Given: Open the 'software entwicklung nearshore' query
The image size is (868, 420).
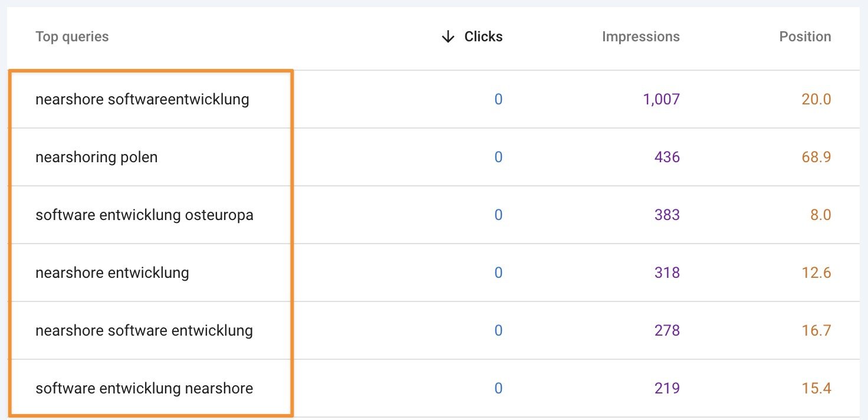Looking at the screenshot, I should coord(144,389).
